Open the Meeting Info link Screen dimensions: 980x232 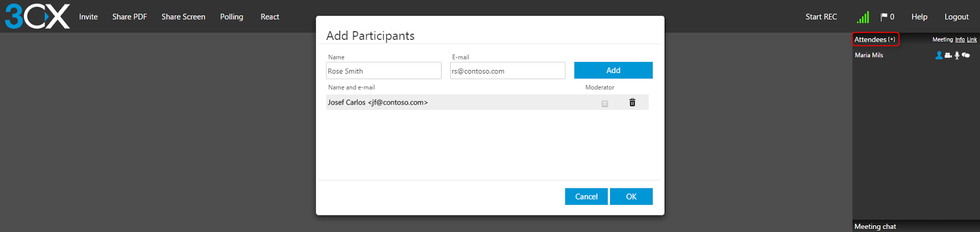960,39
